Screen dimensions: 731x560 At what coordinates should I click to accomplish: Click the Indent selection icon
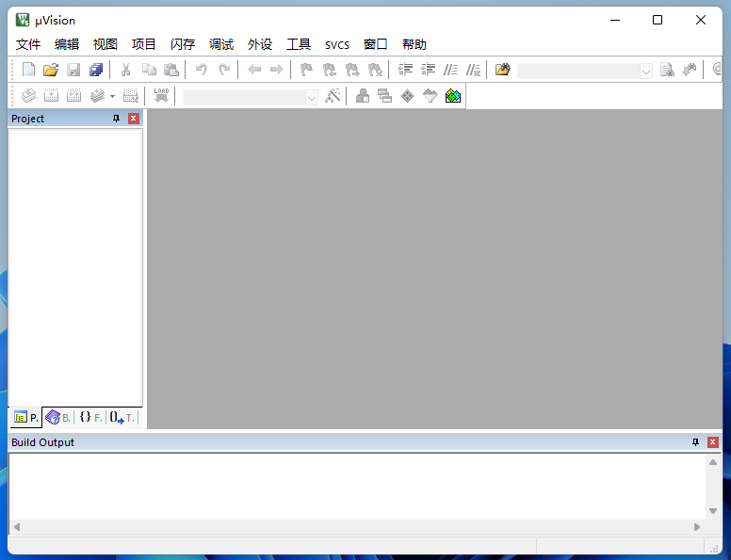(x=405, y=70)
